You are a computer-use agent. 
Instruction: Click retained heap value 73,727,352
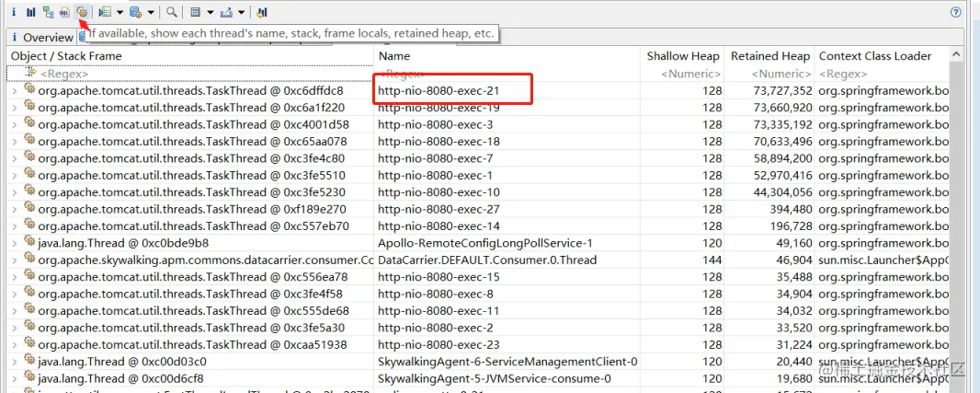pos(783,91)
